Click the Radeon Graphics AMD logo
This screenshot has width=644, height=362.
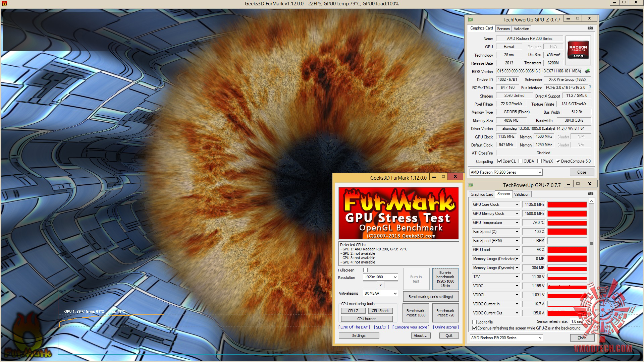click(x=578, y=50)
